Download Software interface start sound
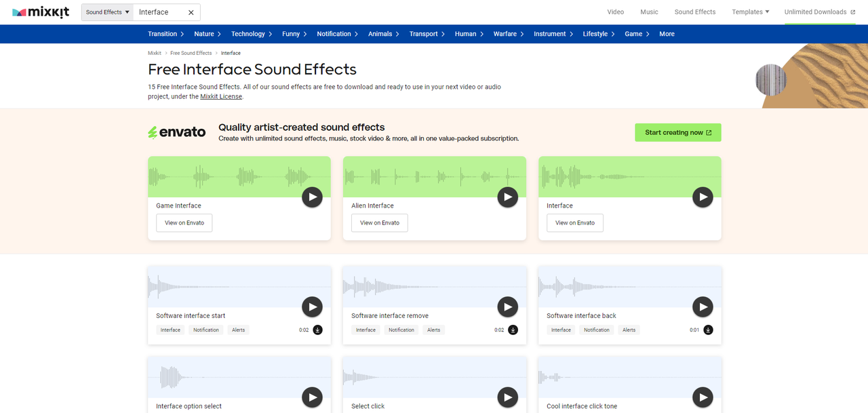Screen dimensions: 868x413 click(317, 330)
